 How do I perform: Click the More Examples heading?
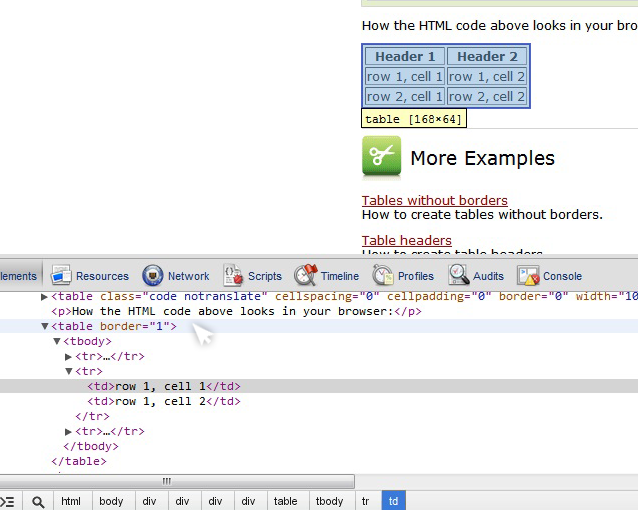coord(483,158)
